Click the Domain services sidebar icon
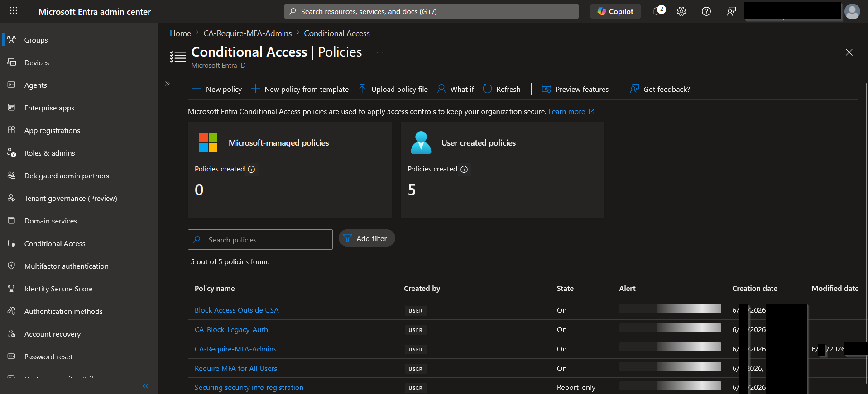Image resolution: width=868 pixels, height=394 pixels. pyautogui.click(x=12, y=220)
